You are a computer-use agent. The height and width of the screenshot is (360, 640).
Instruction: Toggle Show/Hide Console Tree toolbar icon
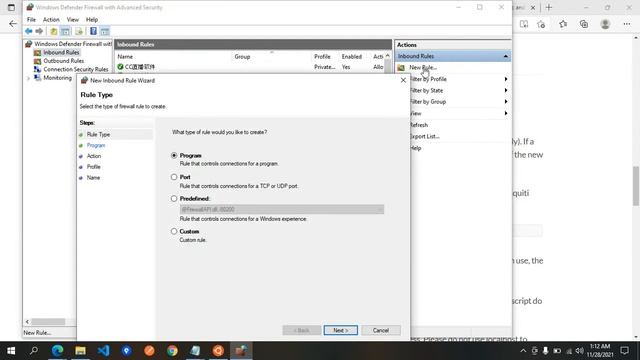tap(65, 31)
